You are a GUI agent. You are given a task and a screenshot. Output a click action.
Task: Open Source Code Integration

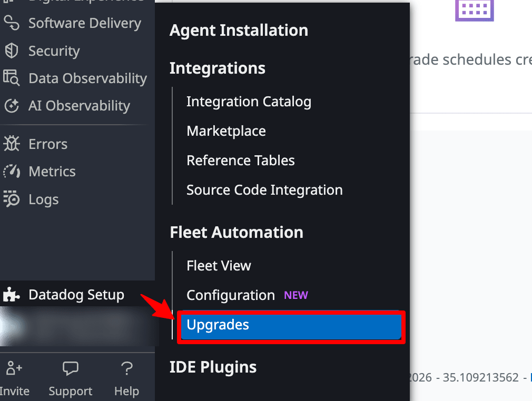tap(264, 190)
